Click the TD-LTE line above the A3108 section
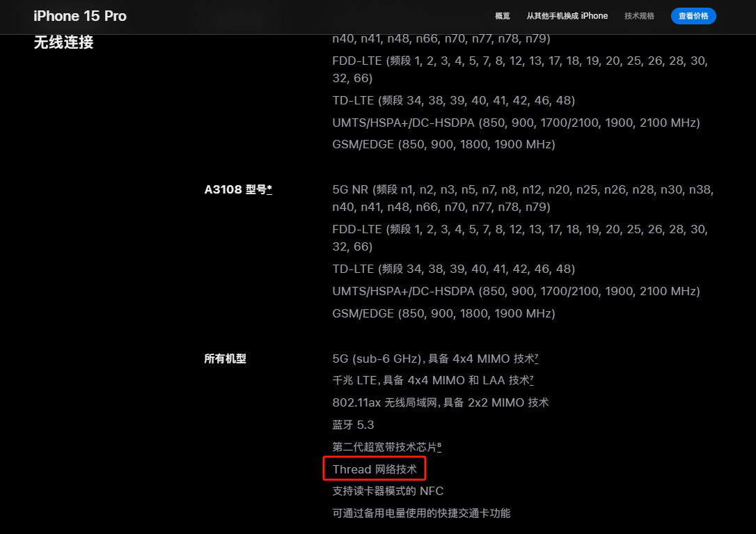 (x=454, y=100)
